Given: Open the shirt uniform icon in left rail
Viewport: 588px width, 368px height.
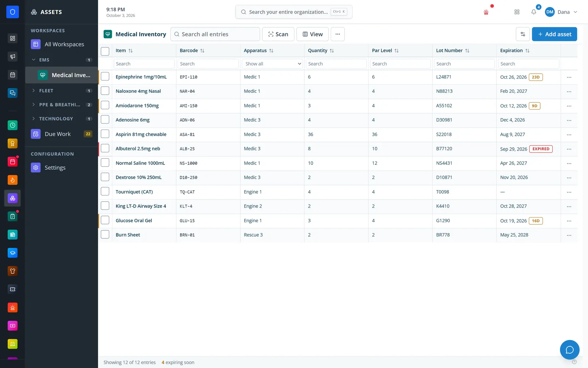Looking at the screenshot, I should click(x=12, y=271).
